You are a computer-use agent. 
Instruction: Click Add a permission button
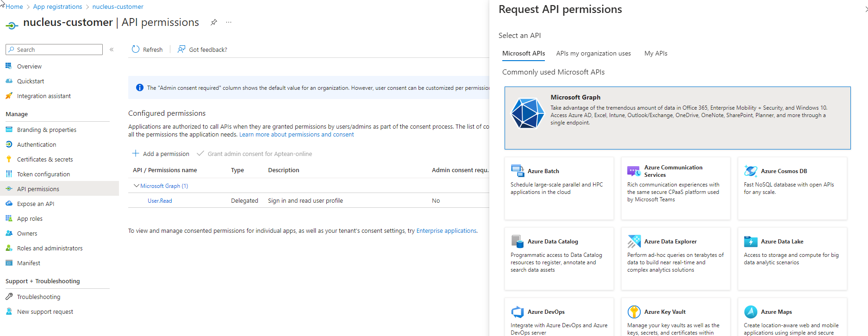pos(161,154)
